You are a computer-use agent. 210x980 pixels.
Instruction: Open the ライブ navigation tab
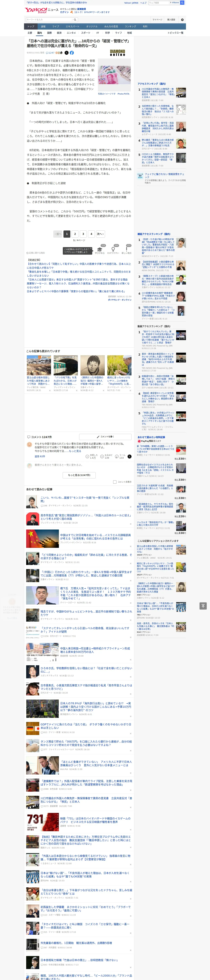pyautogui.click(x=56, y=26)
